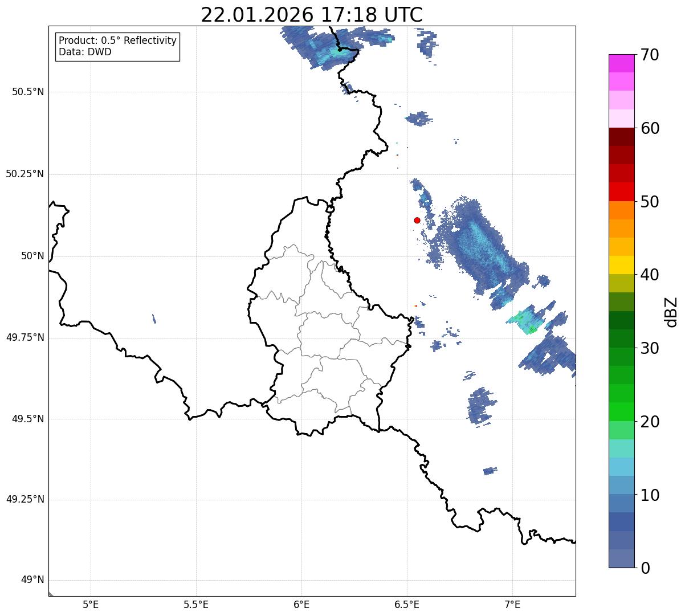Click the red station marker dot
Screen dimensions: 685x616
pos(417,220)
